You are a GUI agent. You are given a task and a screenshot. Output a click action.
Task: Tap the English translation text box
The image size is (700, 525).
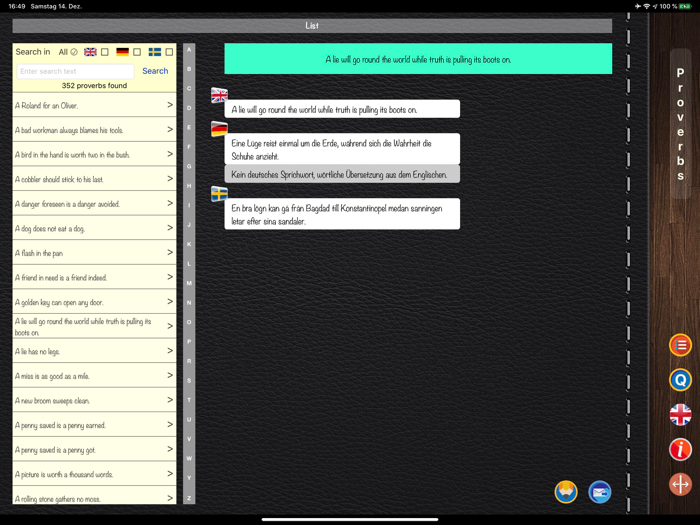click(342, 109)
